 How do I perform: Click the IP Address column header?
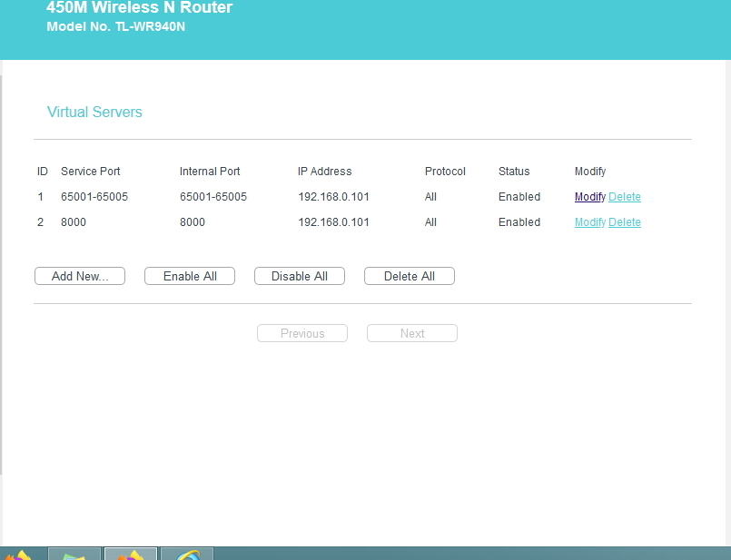tap(324, 172)
